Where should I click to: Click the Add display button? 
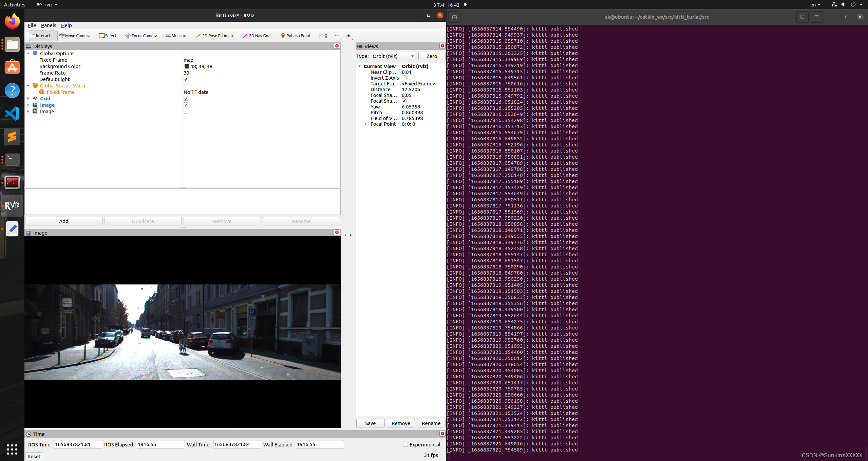tap(64, 221)
